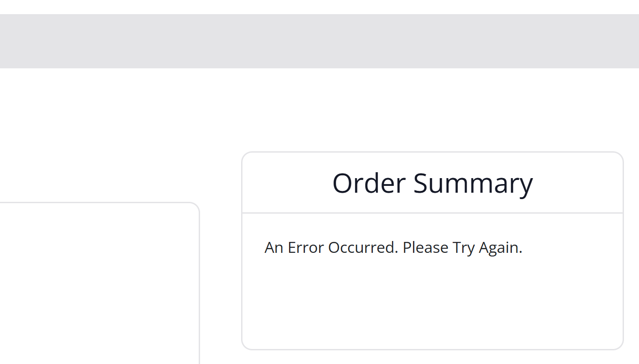Click the word "Occurred." in the error message
Image resolution: width=639 pixels, height=364 pixels.
363,247
